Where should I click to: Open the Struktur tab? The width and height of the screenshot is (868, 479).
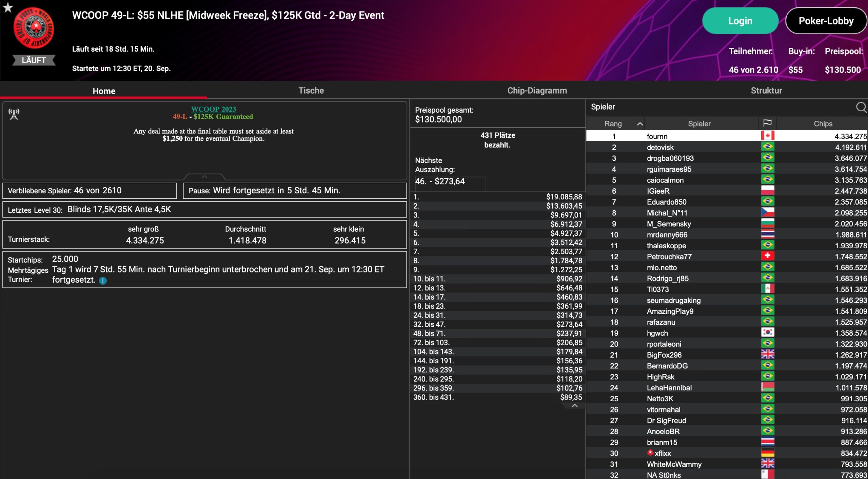[x=766, y=91]
